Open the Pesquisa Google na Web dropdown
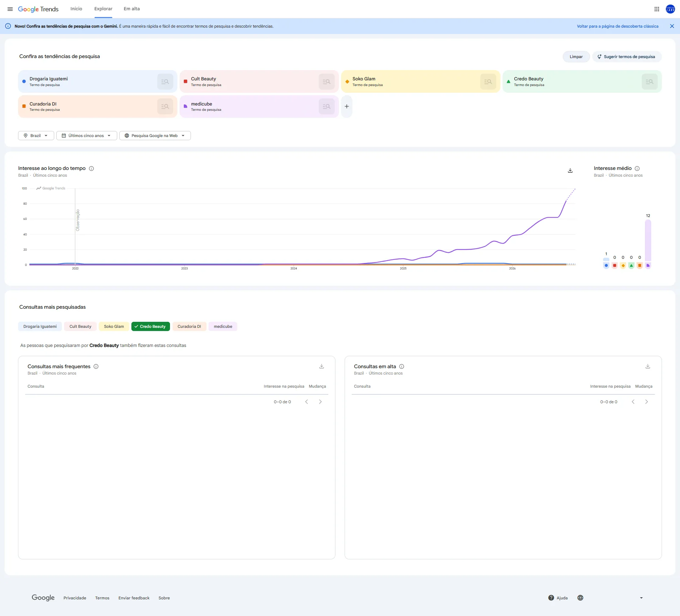 (x=155, y=136)
